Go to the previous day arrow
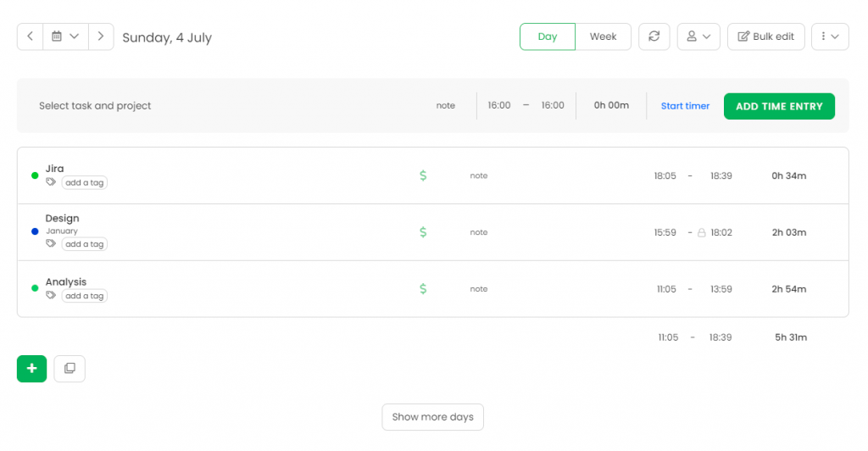 pyautogui.click(x=30, y=36)
